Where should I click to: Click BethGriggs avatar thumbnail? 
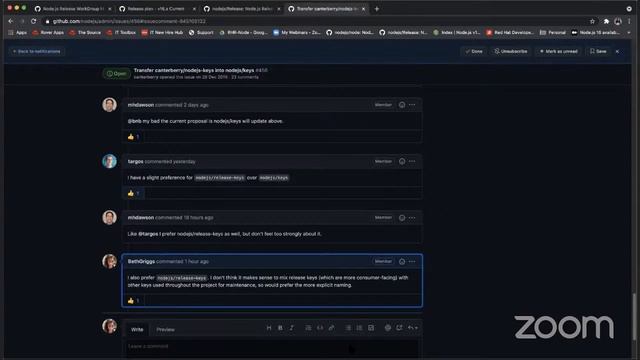coord(109,262)
